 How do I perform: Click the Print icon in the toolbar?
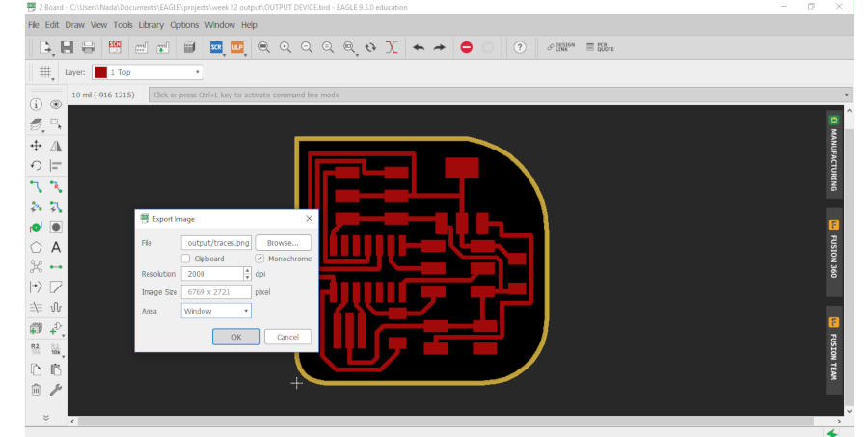coord(88,47)
